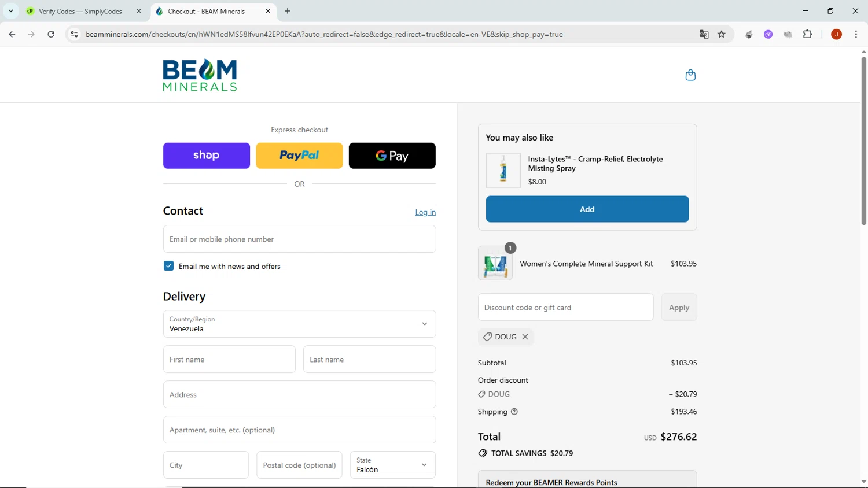Image resolution: width=868 pixels, height=488 pixels.
Task: View site information icon in address bar
Action: click(74, 34)
